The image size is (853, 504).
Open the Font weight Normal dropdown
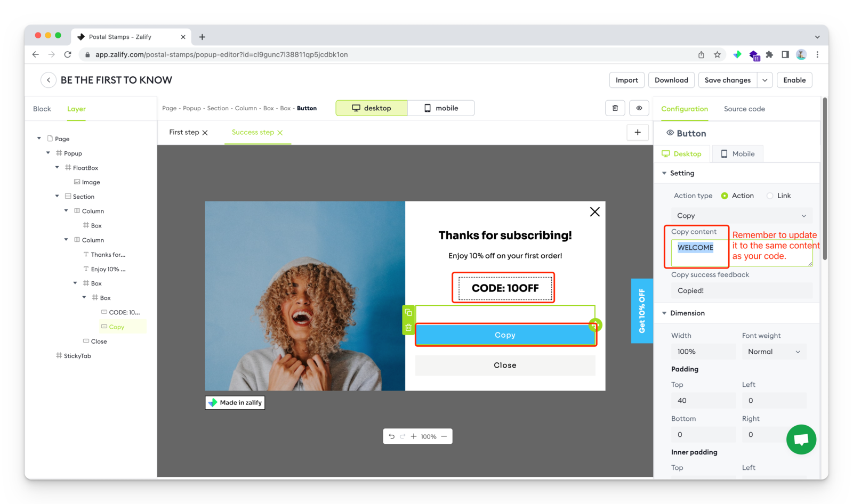774,352
